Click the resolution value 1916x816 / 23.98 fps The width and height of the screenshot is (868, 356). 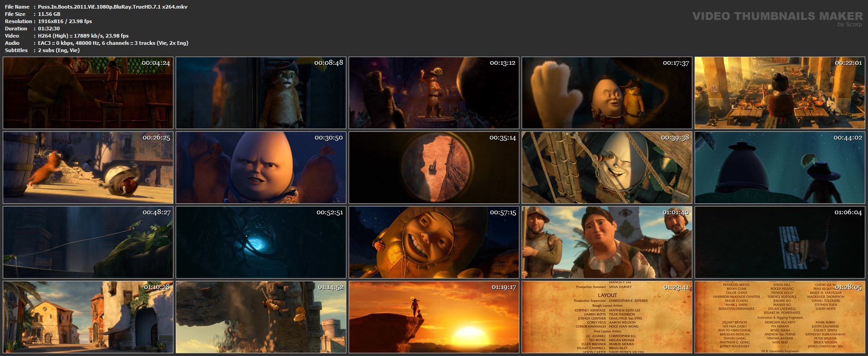[x=65, y=21]
